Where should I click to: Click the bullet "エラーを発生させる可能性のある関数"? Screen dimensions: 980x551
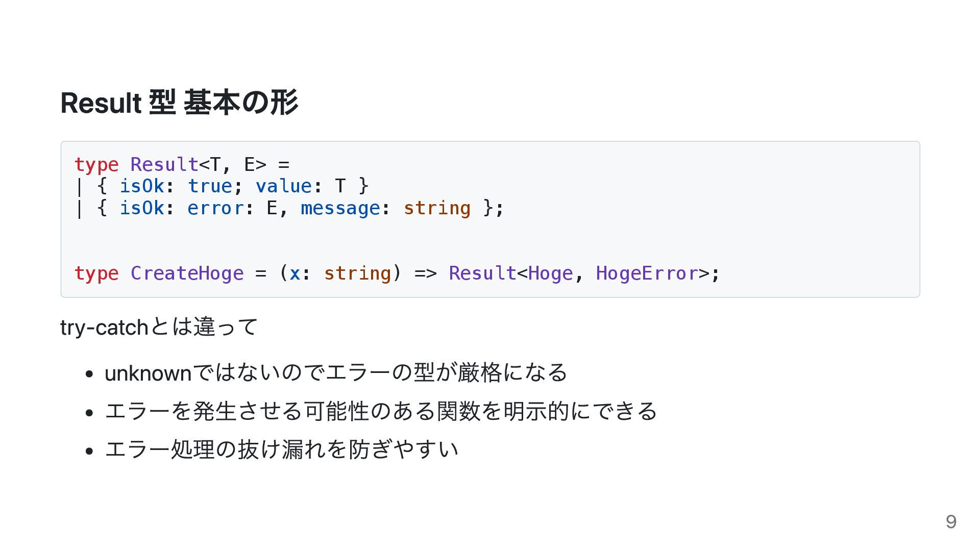381,411
